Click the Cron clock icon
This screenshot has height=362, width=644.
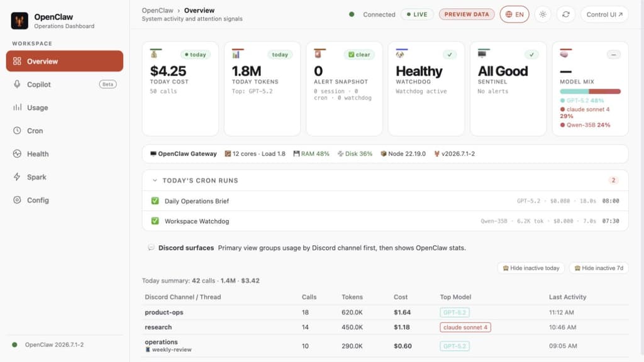(17, 131)
